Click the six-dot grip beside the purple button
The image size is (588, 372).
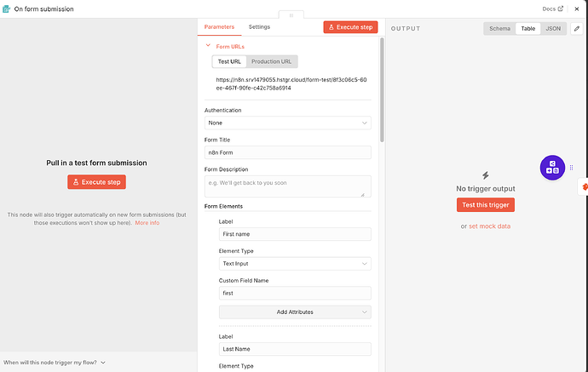(x=571, y=168)
